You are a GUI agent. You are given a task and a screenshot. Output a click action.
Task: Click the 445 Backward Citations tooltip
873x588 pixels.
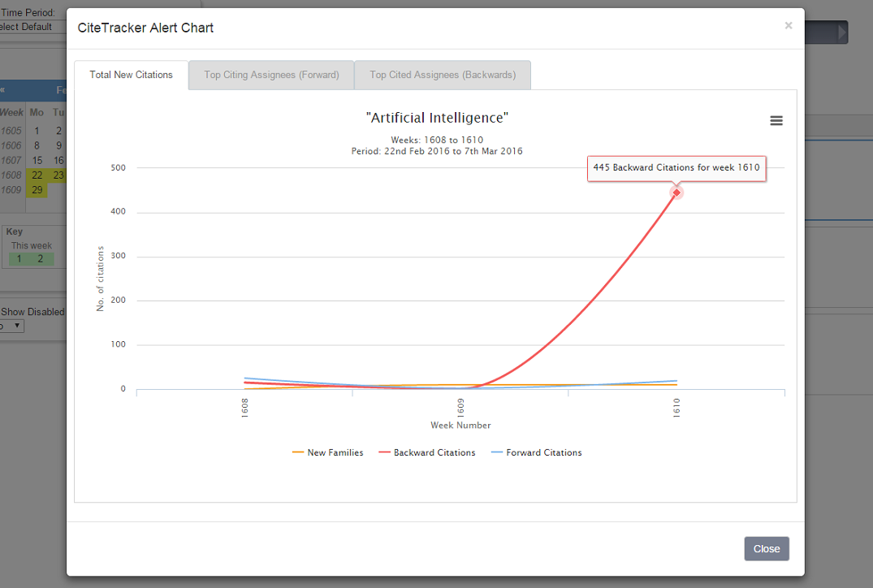676,167
